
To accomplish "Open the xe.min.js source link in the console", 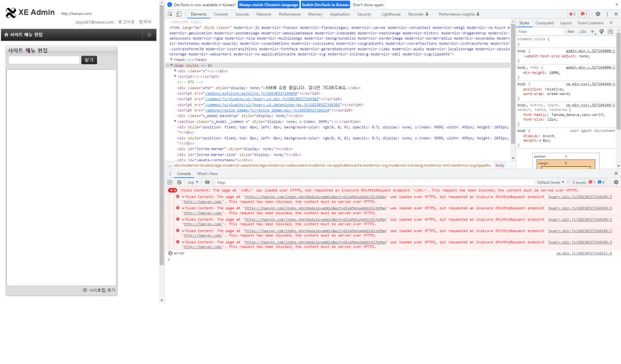I will [x=584, y=253].
